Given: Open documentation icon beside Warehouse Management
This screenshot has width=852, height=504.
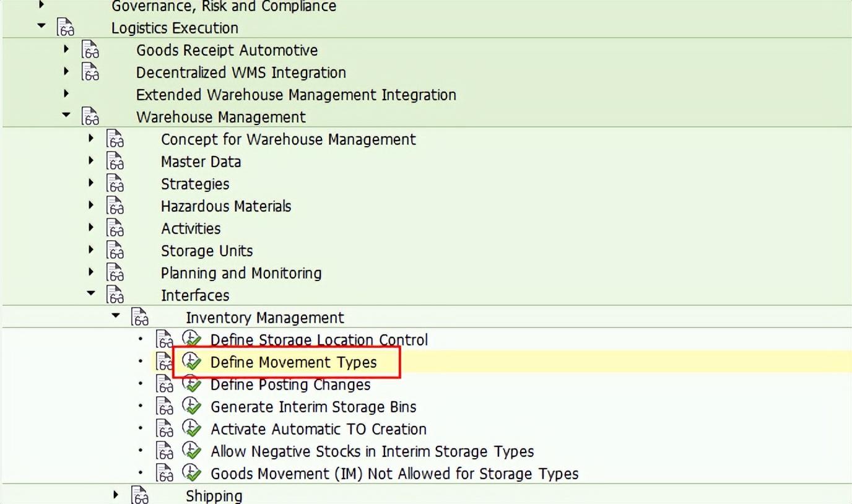Looking at the screenshot, I should 91,117.
